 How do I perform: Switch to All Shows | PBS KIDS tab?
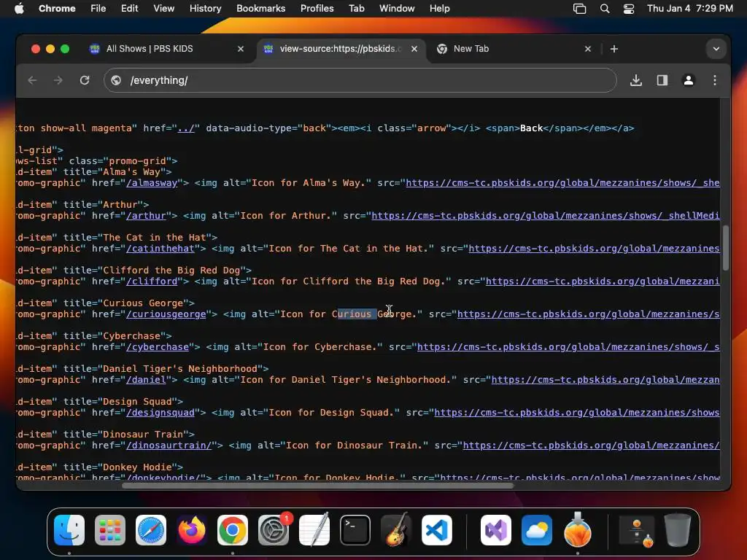coord(150,49)
